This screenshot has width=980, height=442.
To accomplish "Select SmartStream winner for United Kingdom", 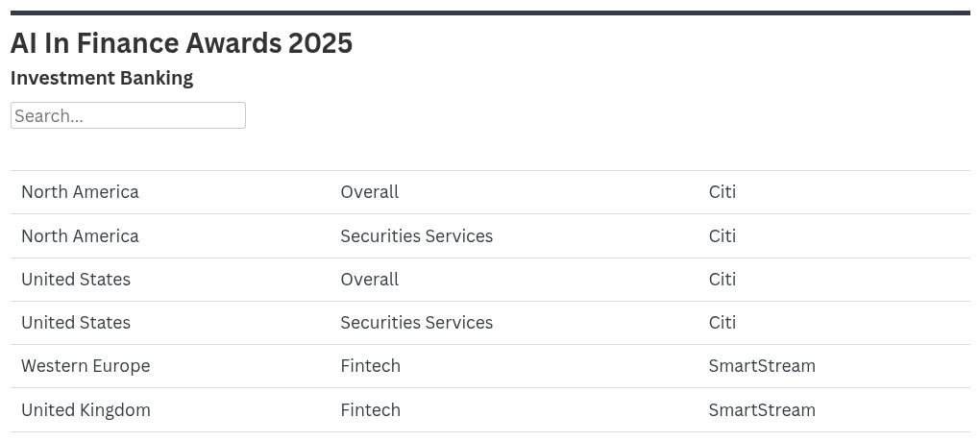I will 761,410.
